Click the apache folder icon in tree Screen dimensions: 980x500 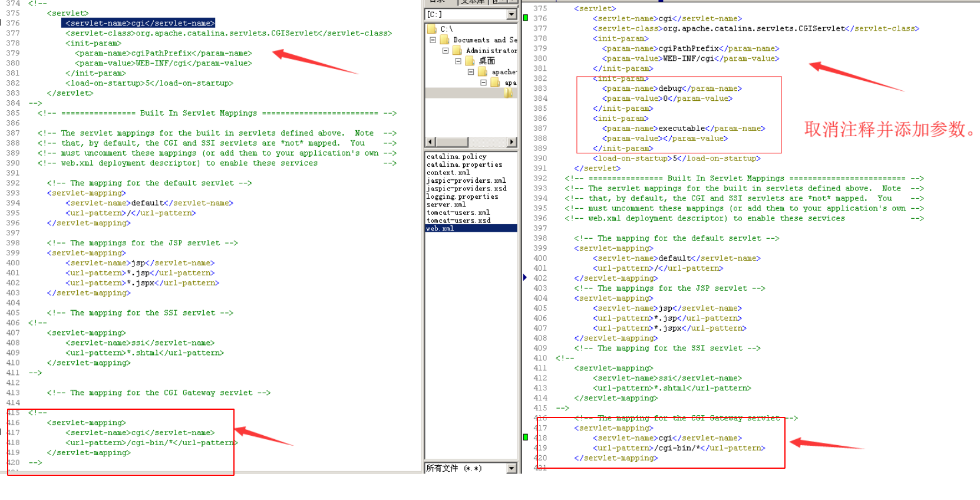point(483,72)
